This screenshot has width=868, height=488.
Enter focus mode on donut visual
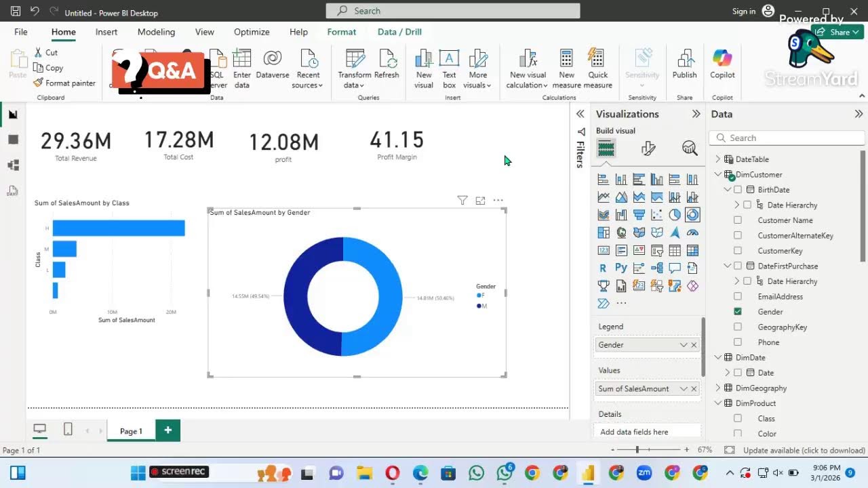click(x=480, y=200)
